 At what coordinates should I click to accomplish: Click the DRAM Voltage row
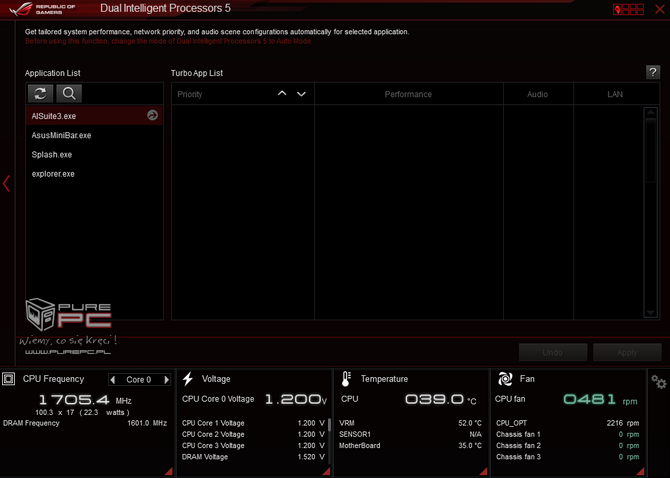click(253, 457)
